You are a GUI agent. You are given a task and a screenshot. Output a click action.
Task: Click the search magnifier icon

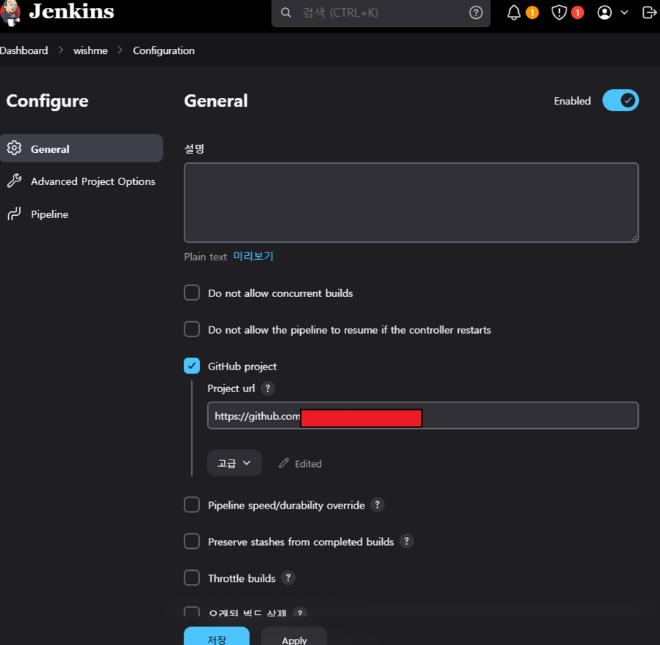(x=286, y=13)
